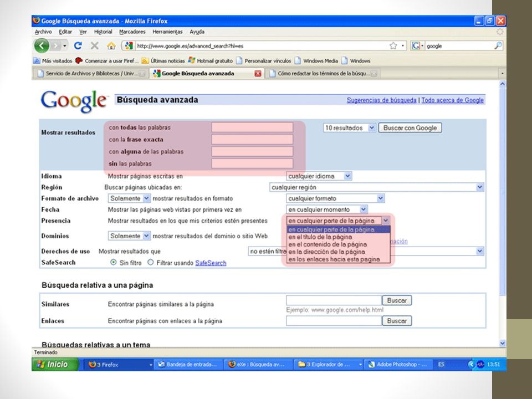The image size is (532, 399).
Task: Click the magnifier search icon in search box
Action: coord(498,45)
